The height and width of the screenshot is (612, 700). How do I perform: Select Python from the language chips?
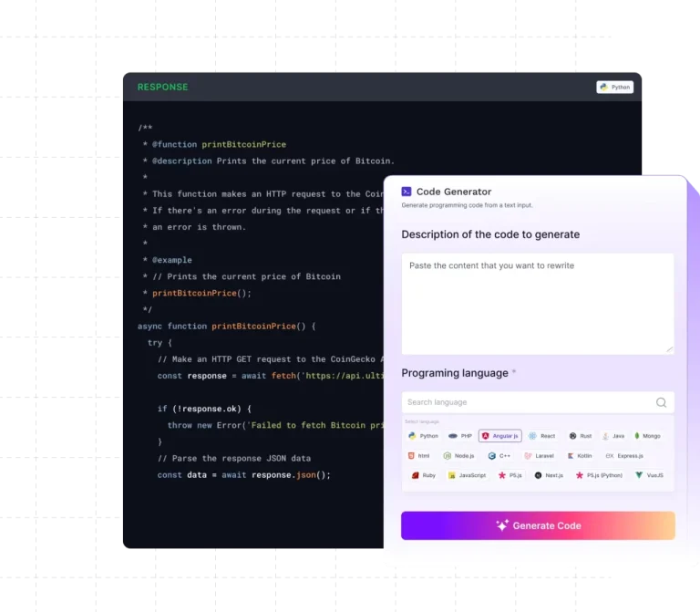click(424, 436)
